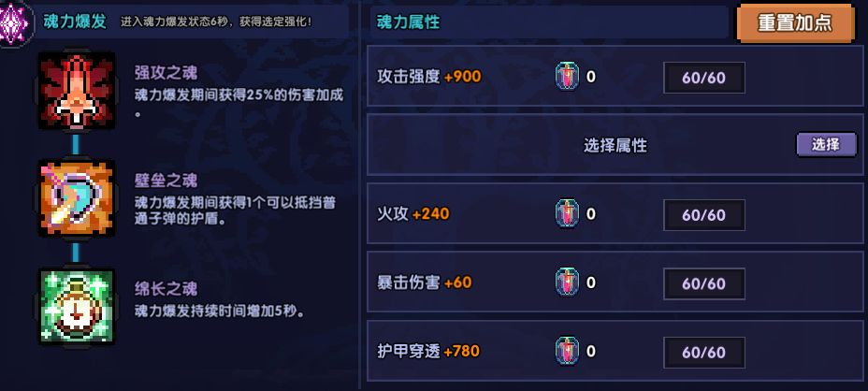The image size is (868, 391).
Task: Select the 壁垒之魂 shield skill icon
Action: [x=76, y=197]
